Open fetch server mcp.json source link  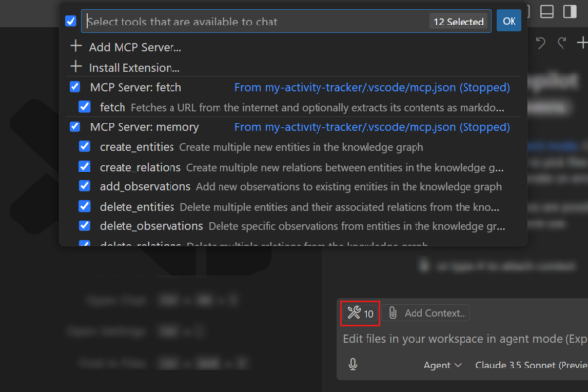(x=371, y=87)
